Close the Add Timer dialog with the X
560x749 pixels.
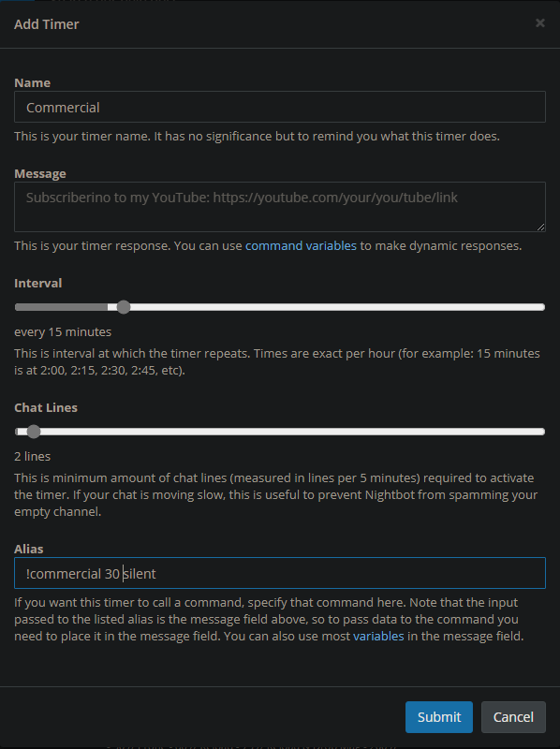click(x=540, y=22)
